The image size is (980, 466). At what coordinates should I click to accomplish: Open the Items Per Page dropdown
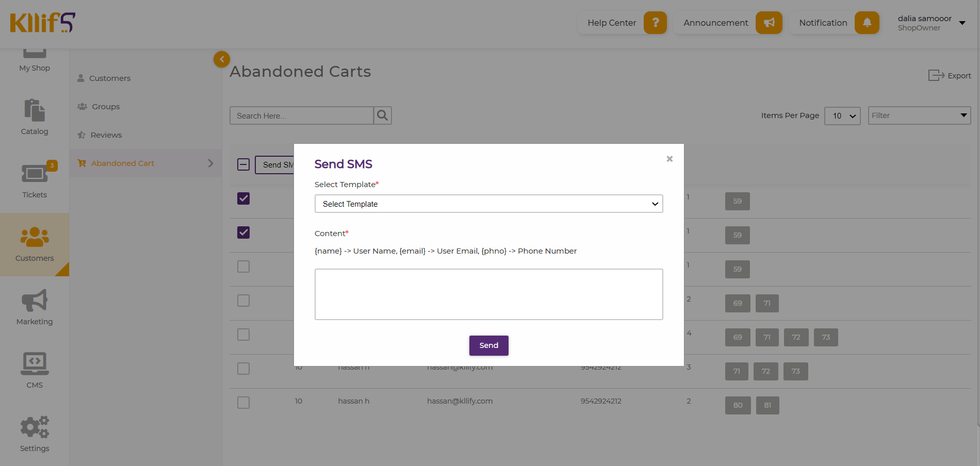pos(842,115)
